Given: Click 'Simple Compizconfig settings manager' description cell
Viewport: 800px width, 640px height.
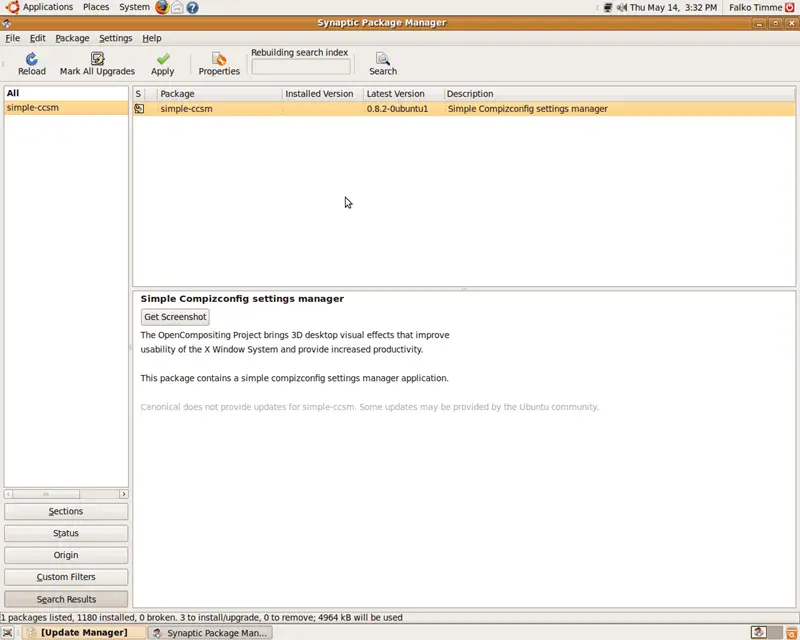Looking at the screenshot, I should click(528, 109).
